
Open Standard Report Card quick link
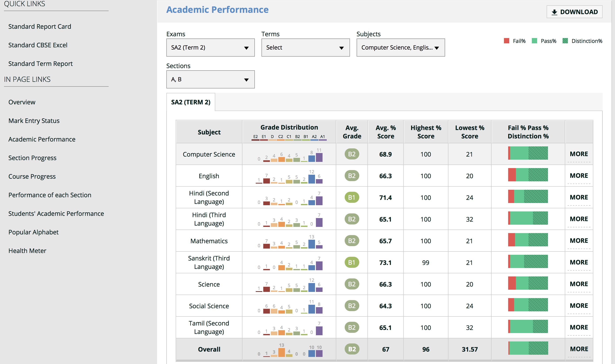40,27
